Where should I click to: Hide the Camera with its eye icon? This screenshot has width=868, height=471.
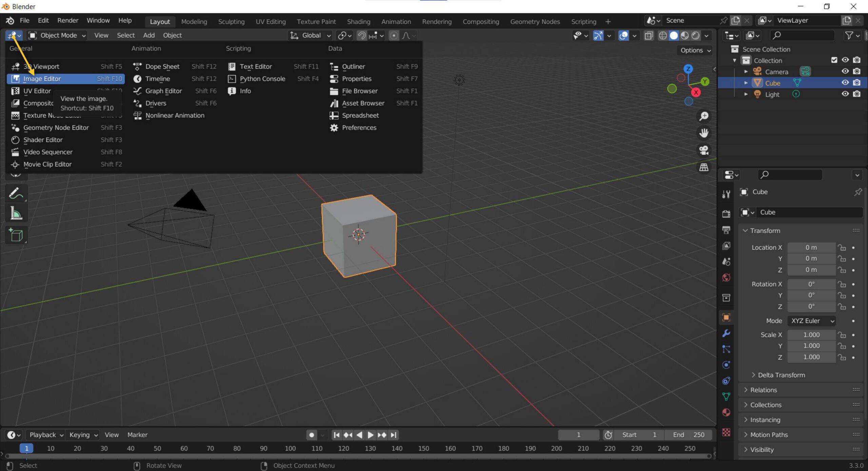tap(845, 71)
